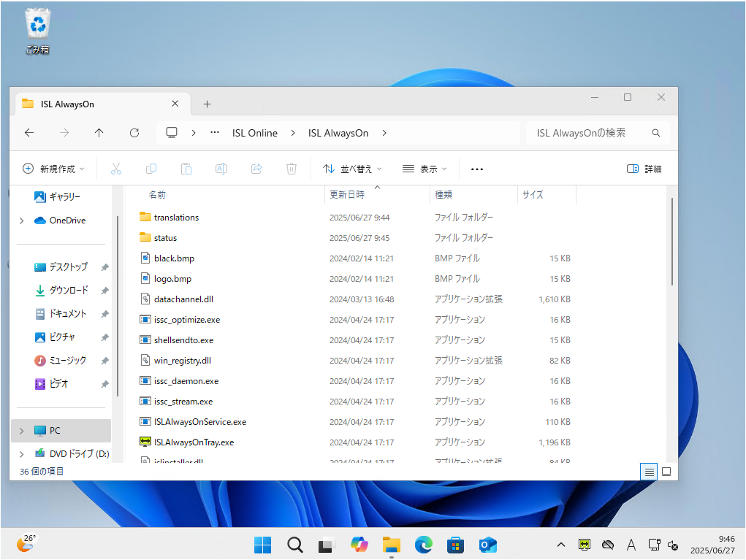Image resolution: width=746 pixels, height=560 pixels.
Task: Sort by 種類 column header
Action: [x=444, y=194]
